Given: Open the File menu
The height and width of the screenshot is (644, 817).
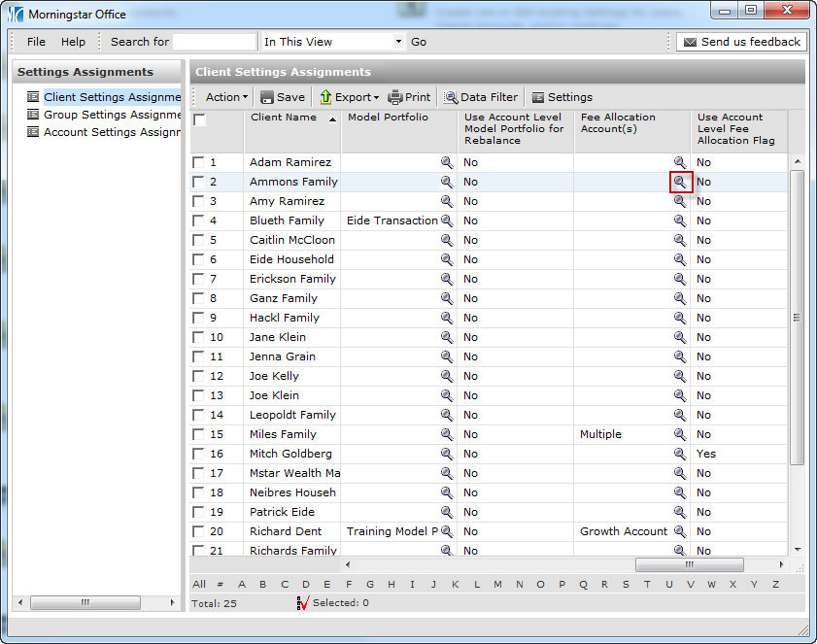Looking at the screenshot, I should click(36, 42).
